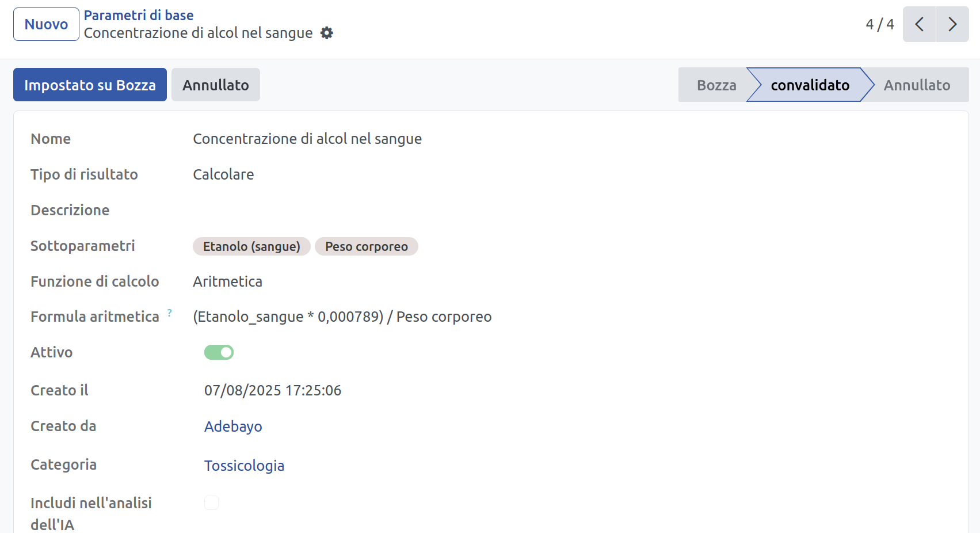Click the Peso corporeo tag

coord(366,246)
